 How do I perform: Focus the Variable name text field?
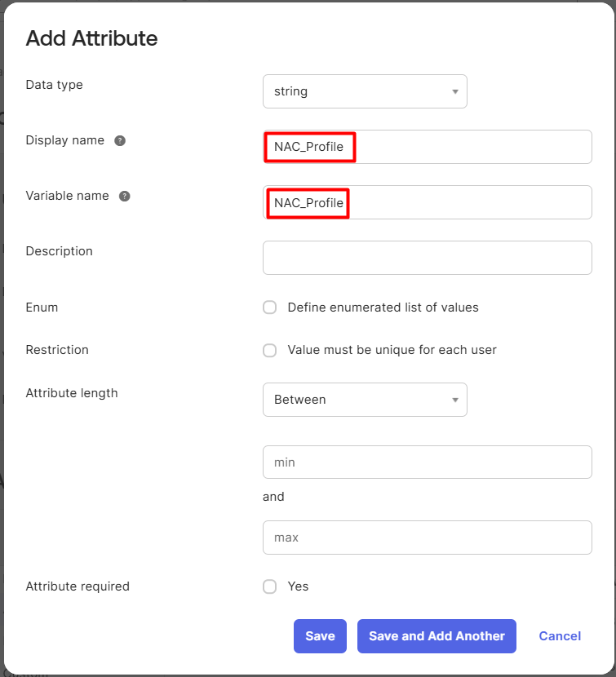pos(428,202)
